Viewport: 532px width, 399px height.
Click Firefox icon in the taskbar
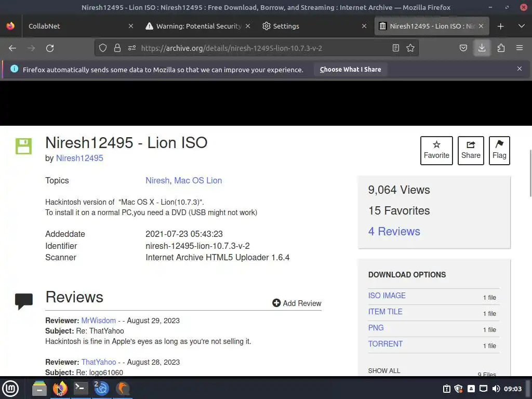pyautogui.click(x=60, y=388)
